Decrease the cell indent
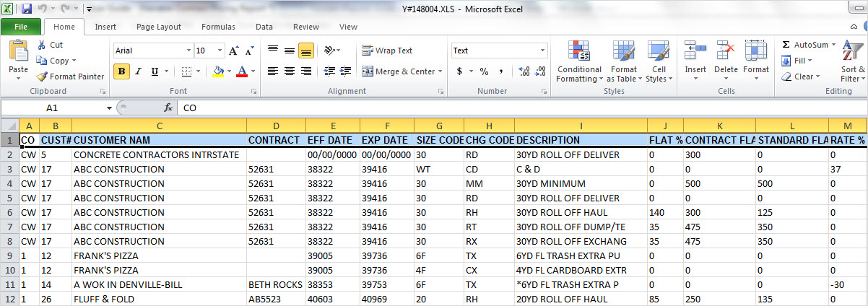Image resolution: width=868 pixels, height=306 pixels. pos(329,71)
